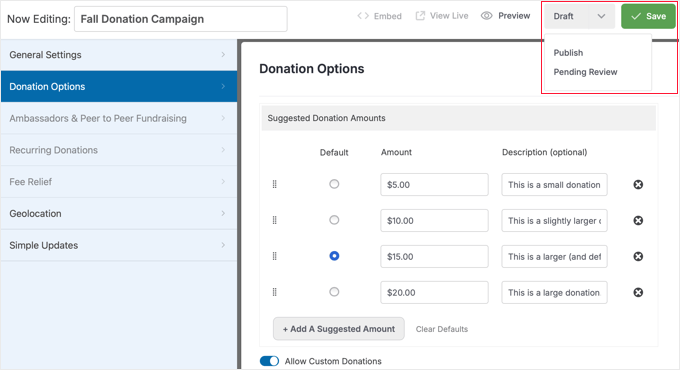Viewport: 680px width, 370px height.
Task: Expand Ambassadors & Peer to Peer chevron
Action: 223,118
